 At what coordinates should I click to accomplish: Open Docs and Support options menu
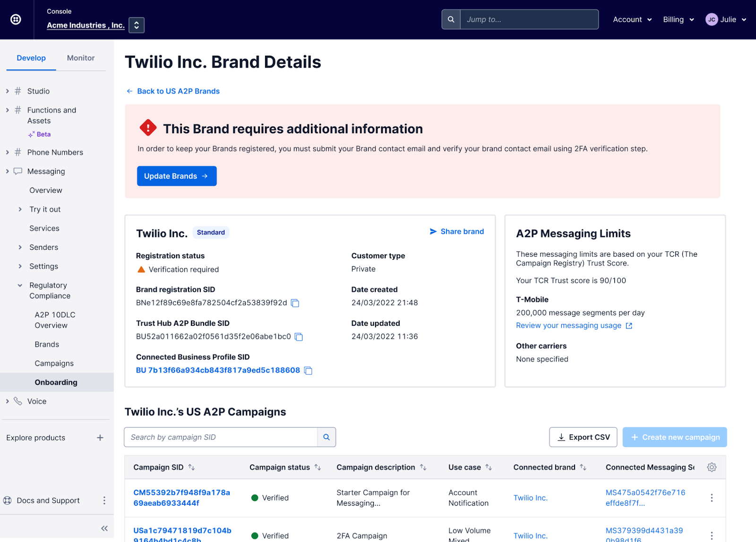pyautogui.click(x=104, y=500)
